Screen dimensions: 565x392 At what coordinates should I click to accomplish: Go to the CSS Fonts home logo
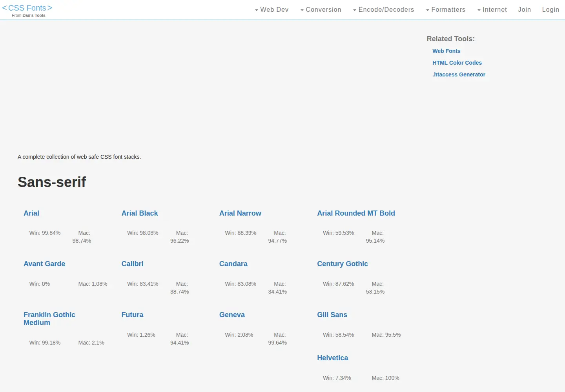[27, 8]
